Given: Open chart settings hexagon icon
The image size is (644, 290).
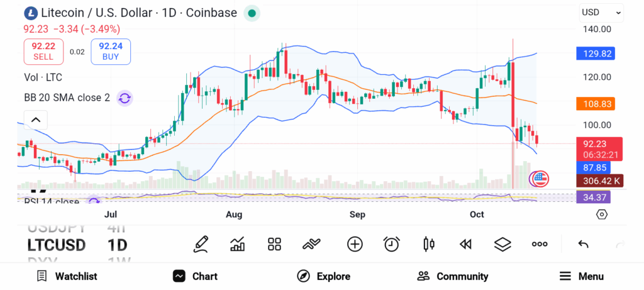Looking at the screenshot, I should click(x=602, y=215).
